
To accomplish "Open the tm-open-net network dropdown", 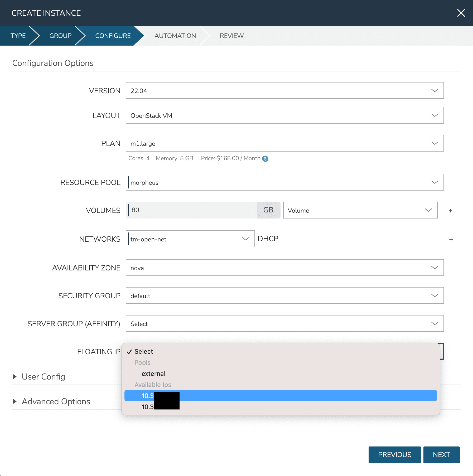I will tap(190, 239).
